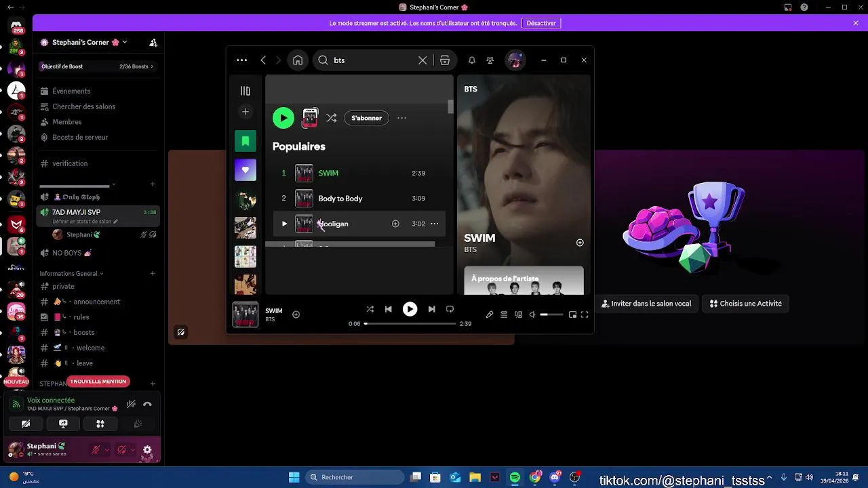Viewport: 868px width, 488px height.
Task: Enter Spotify fullscreen mode
Action: pos(585,314)
